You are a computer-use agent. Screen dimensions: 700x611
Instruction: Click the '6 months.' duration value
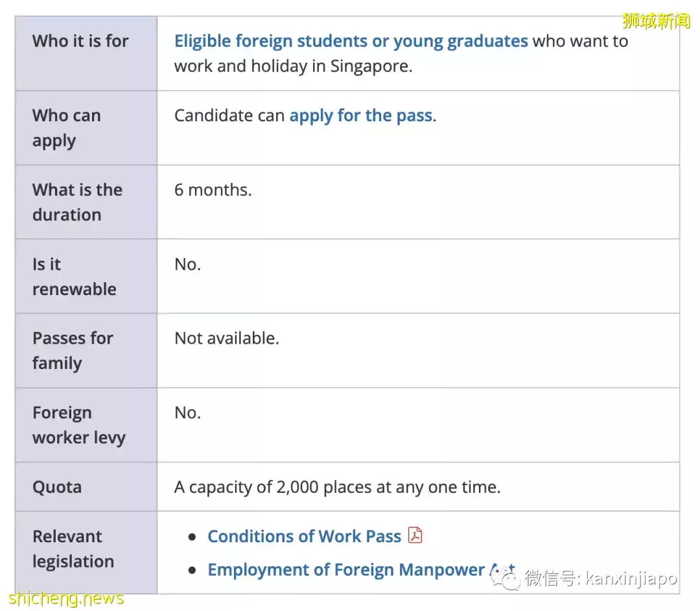pyautogui.click(x=213, y=190)
